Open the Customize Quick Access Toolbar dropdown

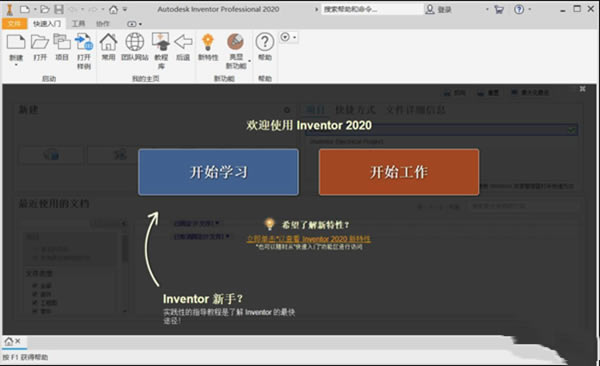tap(125, 9)
